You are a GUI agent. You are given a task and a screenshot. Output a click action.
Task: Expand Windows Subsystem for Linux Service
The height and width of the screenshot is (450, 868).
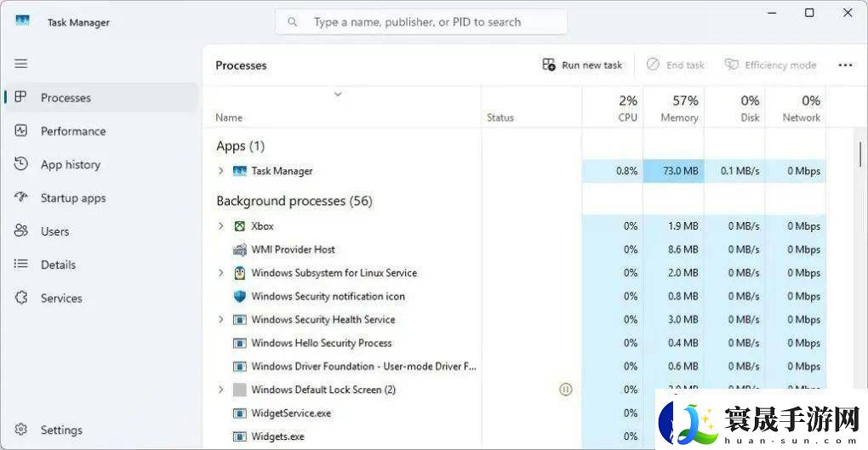[220, 273]
